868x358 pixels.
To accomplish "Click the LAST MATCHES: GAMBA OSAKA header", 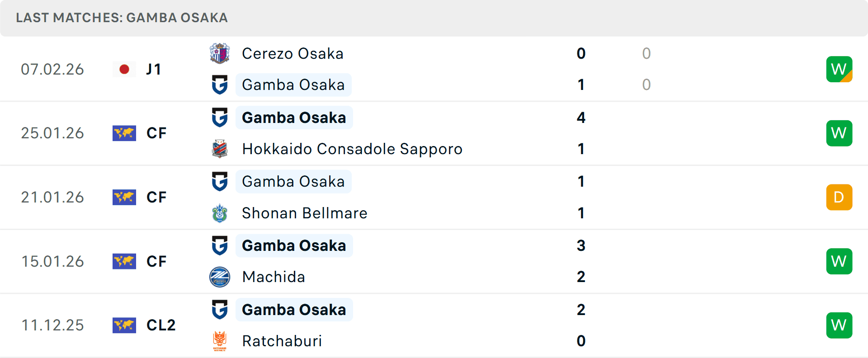I will pos(121,18).
